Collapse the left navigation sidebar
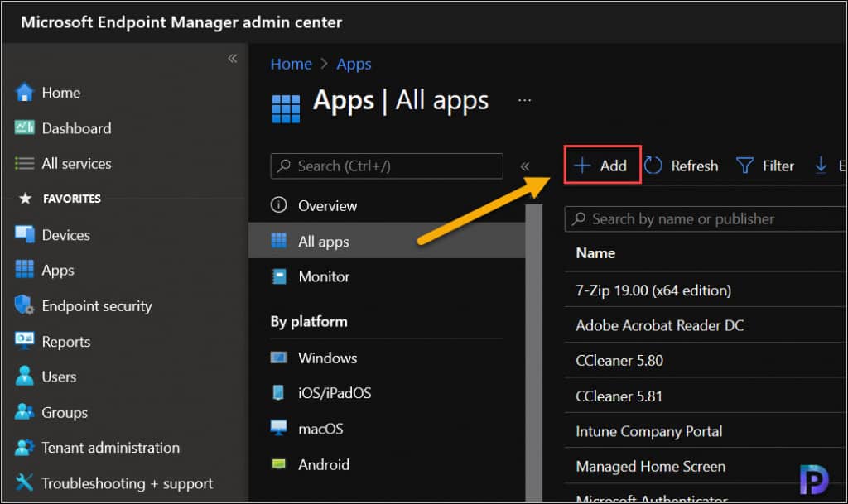The height and width of the screenshot is (504, 848). (x=233, y=58)
